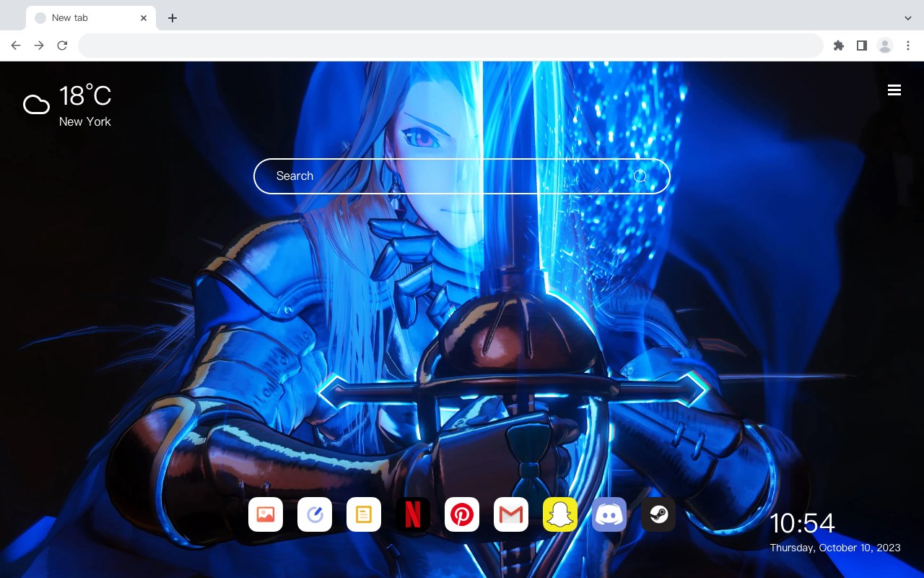Open the Chrome extensions puzzle icon
Image resolution: width=924 pixels, height=578 pixels.
coord(838,46)
